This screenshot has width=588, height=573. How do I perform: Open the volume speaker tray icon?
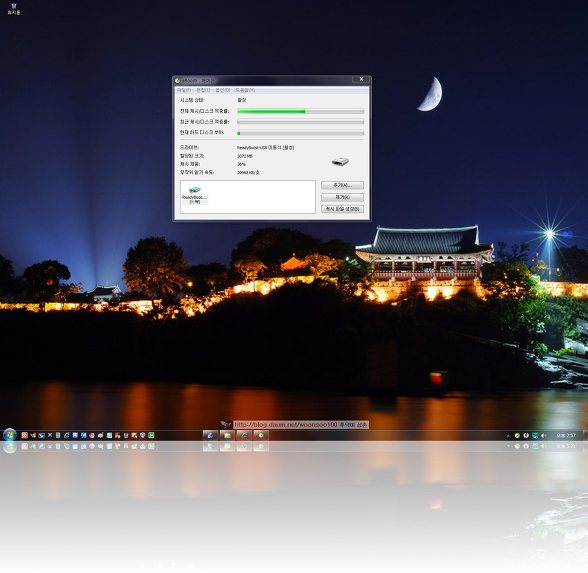[x=543, y=435]
